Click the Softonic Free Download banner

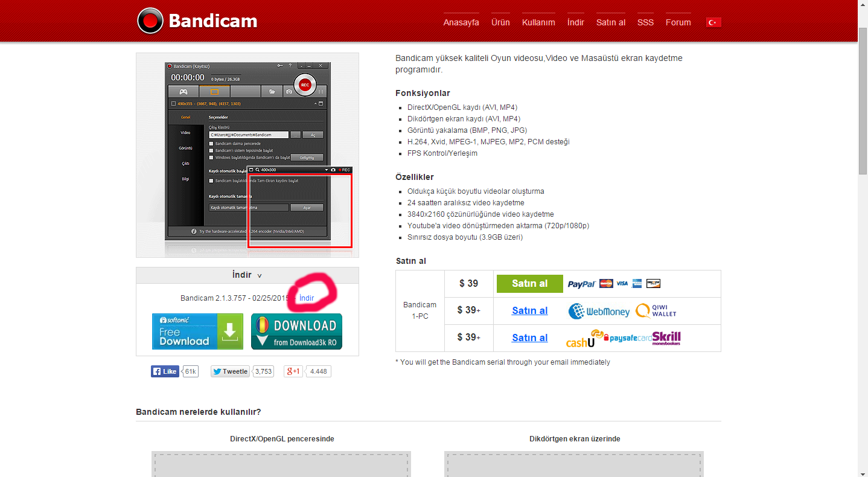[x=197, y=331]
